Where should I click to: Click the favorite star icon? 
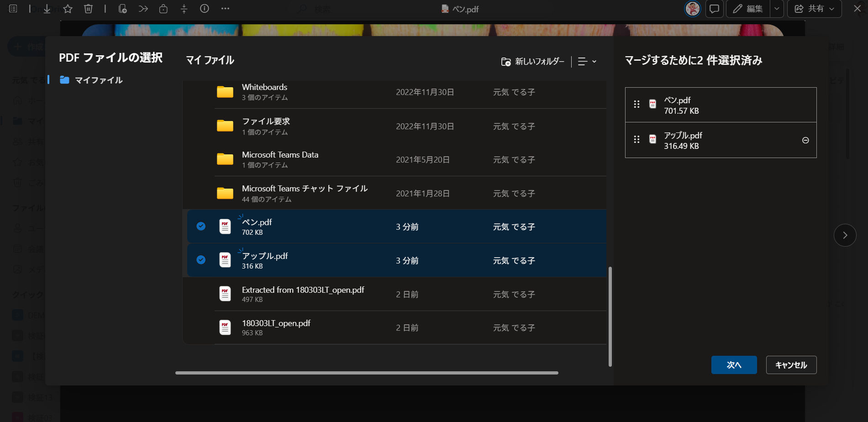[x=68, y=9]
